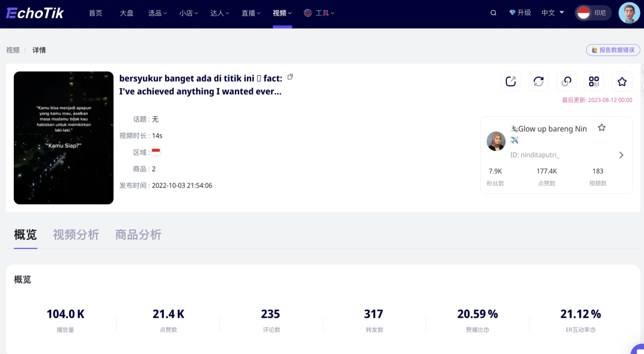
Task: Click the 升级 upgrade button
Action: click(x=520, y=13)
